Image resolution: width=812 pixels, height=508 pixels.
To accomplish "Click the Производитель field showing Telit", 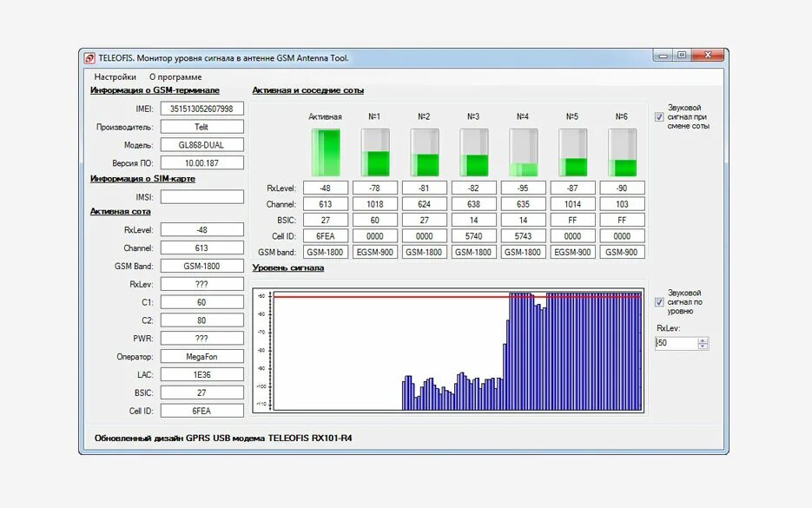I will point(202,127).
